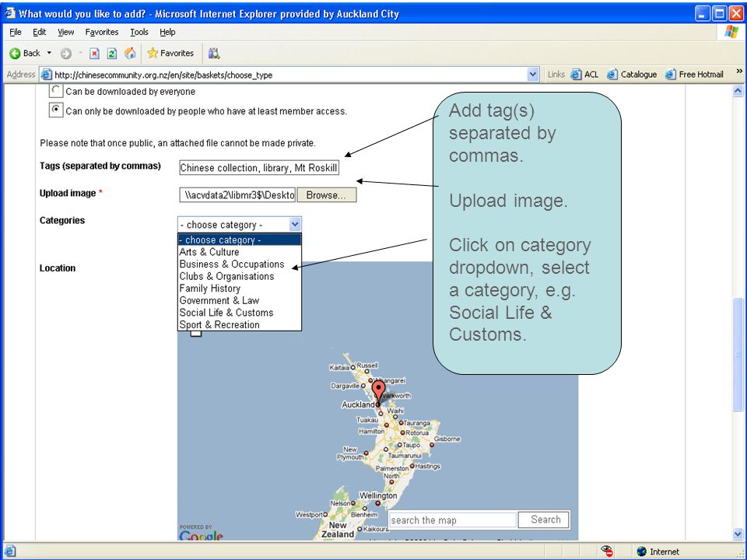Screen dimensions: 747x560
Task: Select 'at least member access' radio button
Action: [56, 110]
